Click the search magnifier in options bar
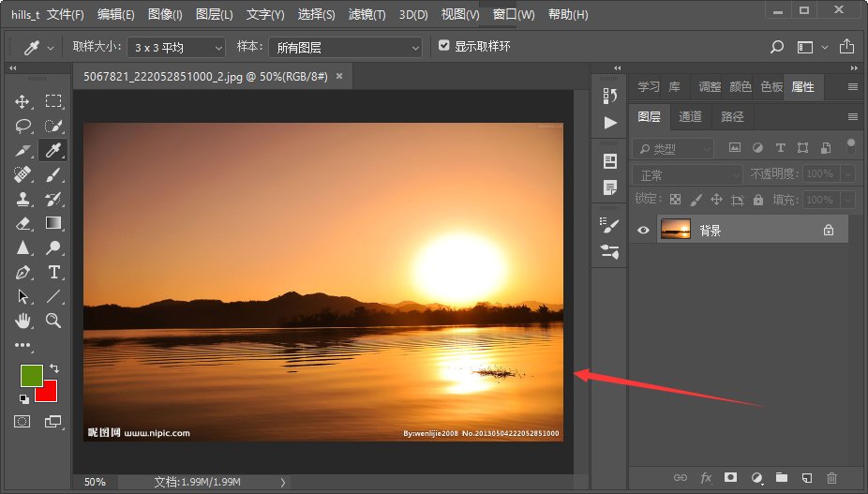The height and width of the screenshot is (494, 868). pos(777,47)
